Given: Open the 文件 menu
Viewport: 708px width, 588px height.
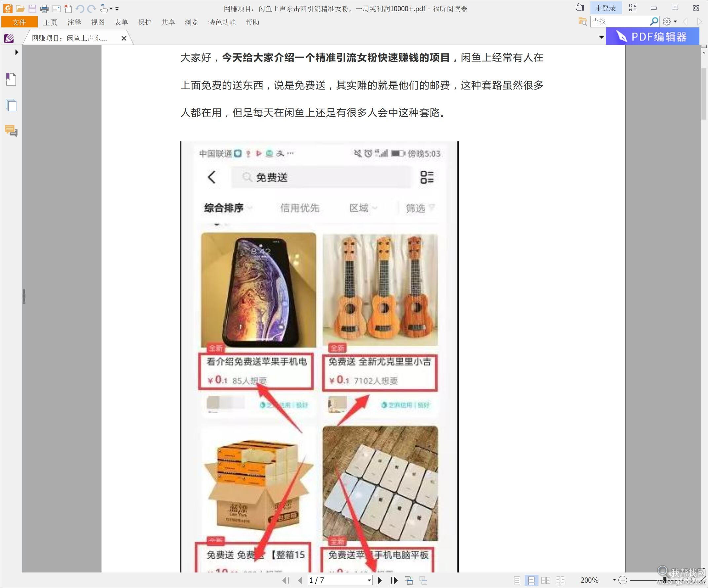Looking at the screenshot, I should (19, 22).
